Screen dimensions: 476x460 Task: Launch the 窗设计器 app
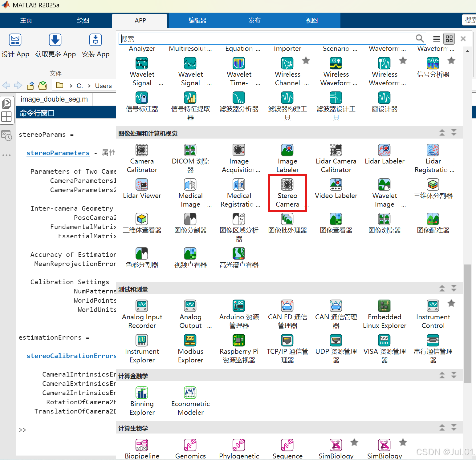tap(384, 102)
